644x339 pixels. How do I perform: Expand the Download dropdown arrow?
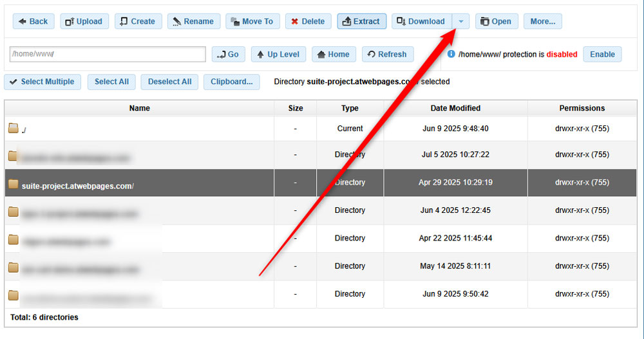tap(461, 21)
